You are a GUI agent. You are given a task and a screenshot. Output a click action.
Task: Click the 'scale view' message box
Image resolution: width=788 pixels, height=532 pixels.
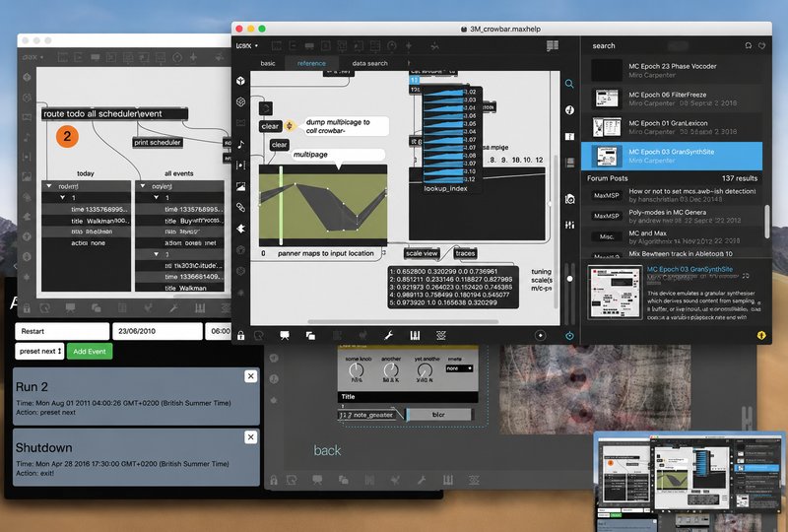(422, 253)
